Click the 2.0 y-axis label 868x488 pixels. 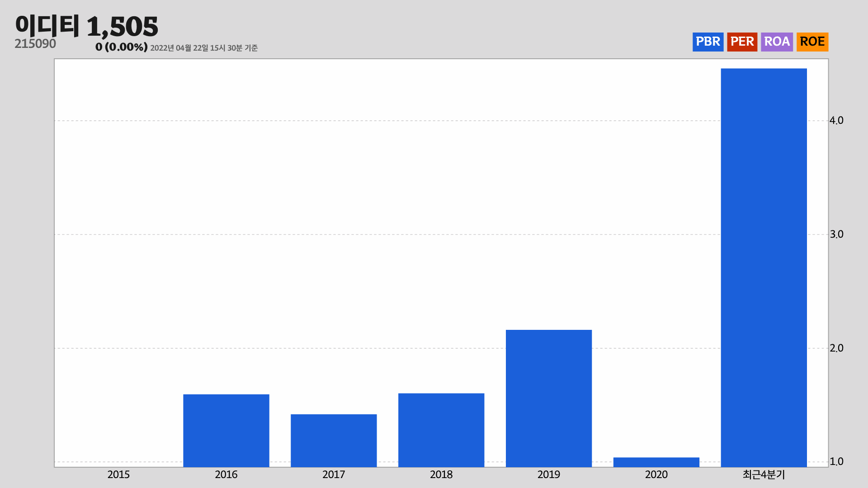coord(837,348)
